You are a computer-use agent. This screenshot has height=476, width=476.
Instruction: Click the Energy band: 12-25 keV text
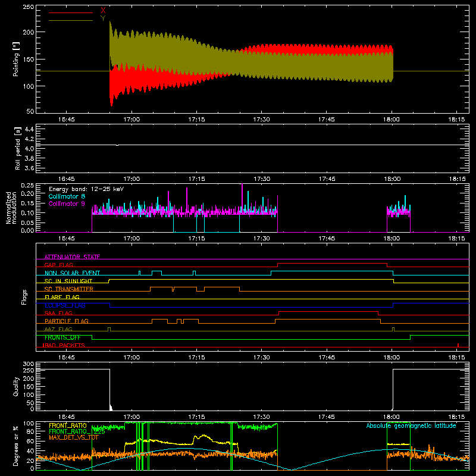pyautogui.click(x=86, y=189)
